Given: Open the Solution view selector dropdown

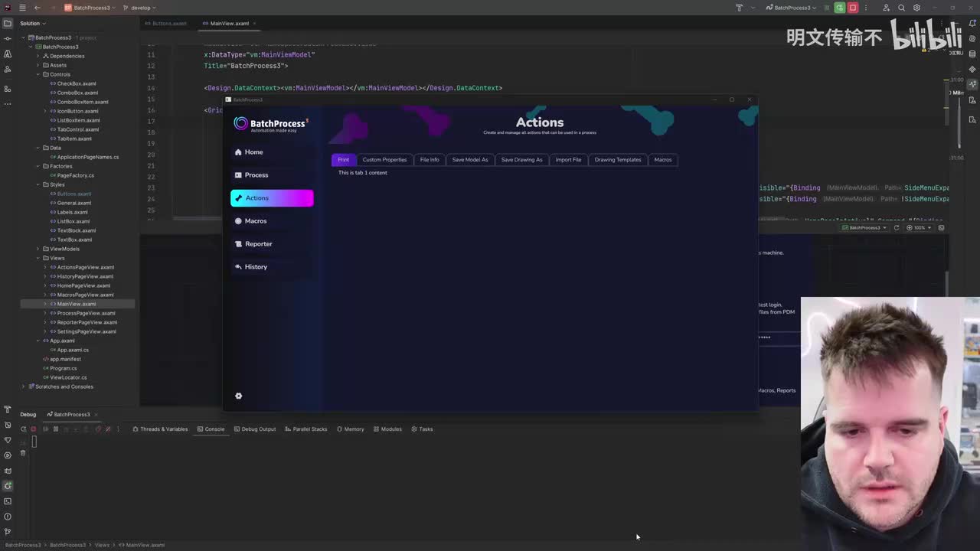Looking at the screenshot, I should 34,24.
